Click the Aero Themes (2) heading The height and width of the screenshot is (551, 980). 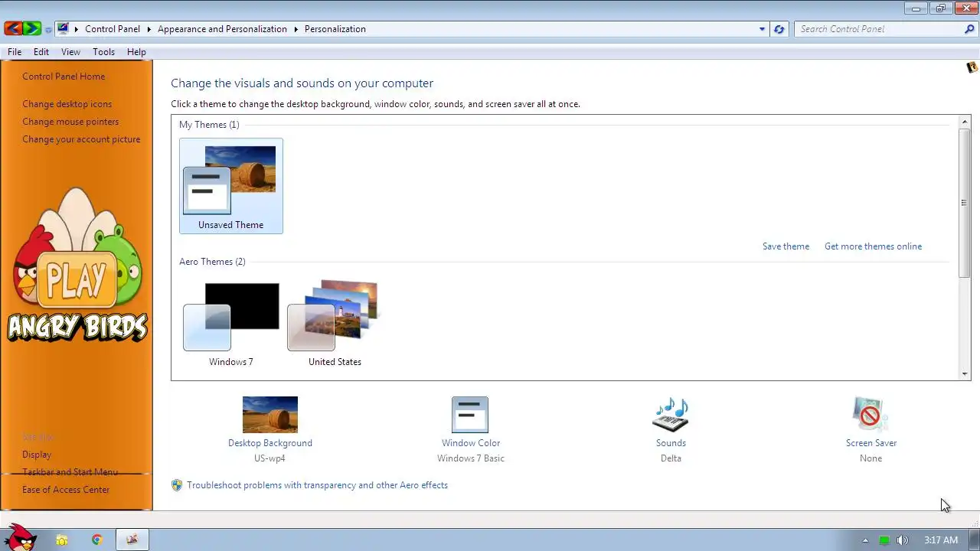pos(212,262)
